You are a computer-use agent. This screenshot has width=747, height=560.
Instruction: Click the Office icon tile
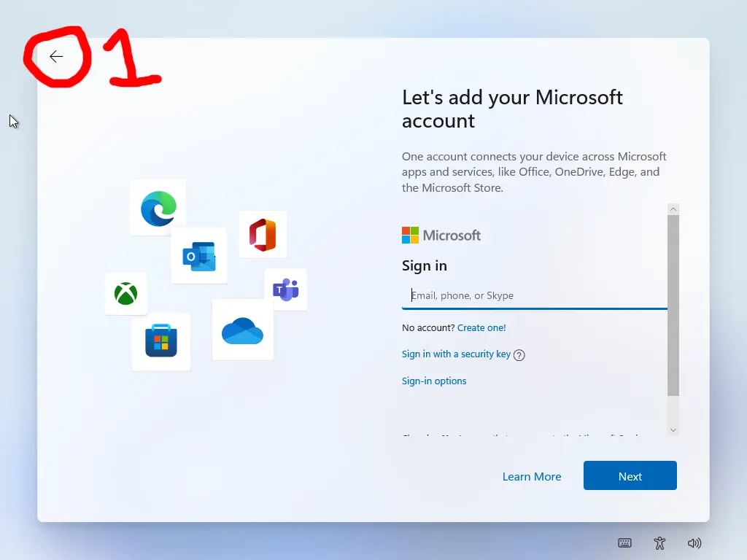tap(263, 235)
